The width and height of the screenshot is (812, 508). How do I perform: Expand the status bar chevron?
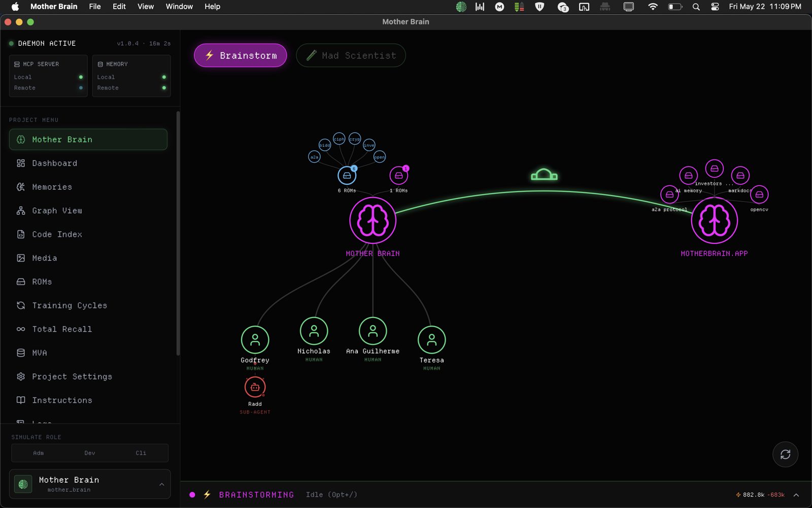(796, 495)
